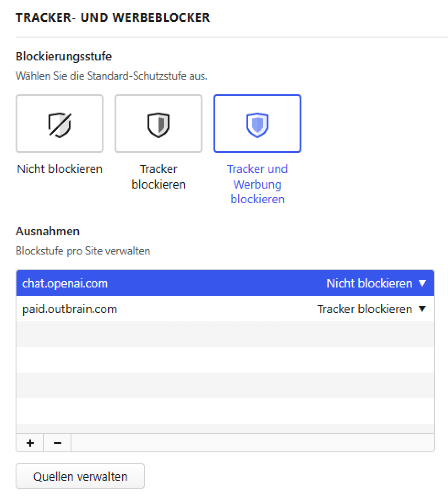The width and height of the screenshot is (448, 499).
Task: Open block level dropdown for chat.openai.com
Action: pos(376,283)
